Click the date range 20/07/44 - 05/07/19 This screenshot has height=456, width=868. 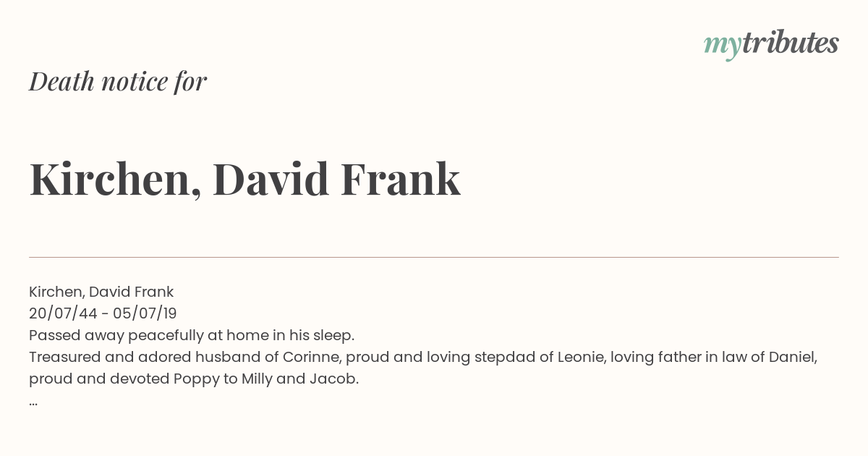click(x=103, y=313)
